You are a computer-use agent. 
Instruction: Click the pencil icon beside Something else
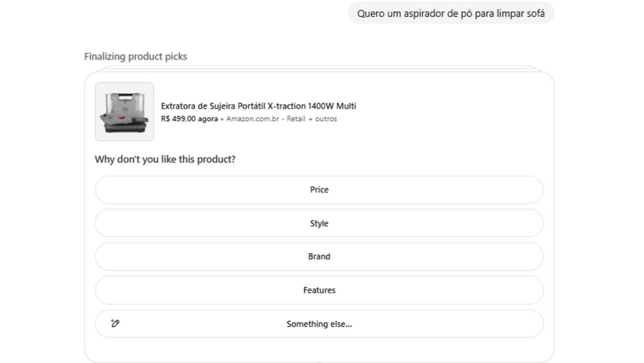click(x=115, y=324)
